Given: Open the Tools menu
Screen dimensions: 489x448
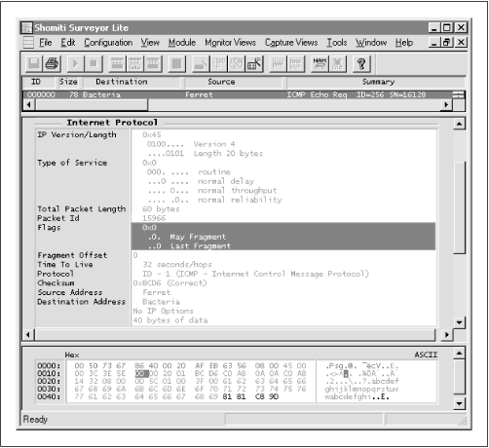Looking at the screenshot, I should point(337,43).
